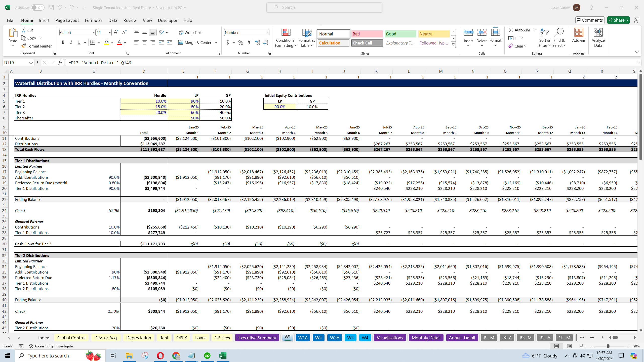Click Accessibility: Investigate in status bar
The width and height of the screenshot is (644, 362).
point(51,346)
